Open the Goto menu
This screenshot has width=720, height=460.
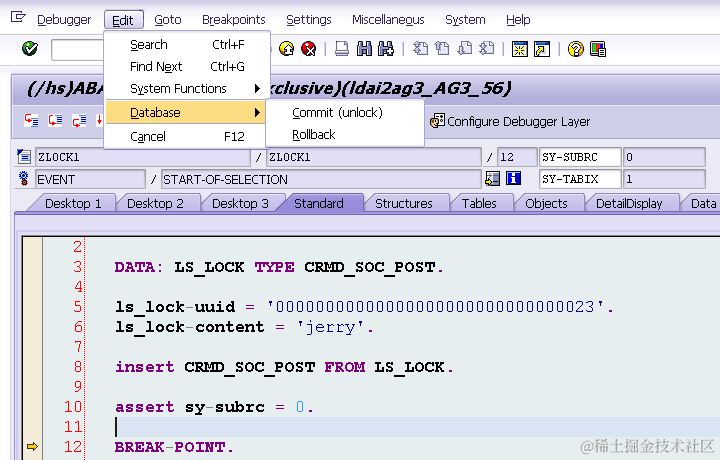tap(168, 20)
